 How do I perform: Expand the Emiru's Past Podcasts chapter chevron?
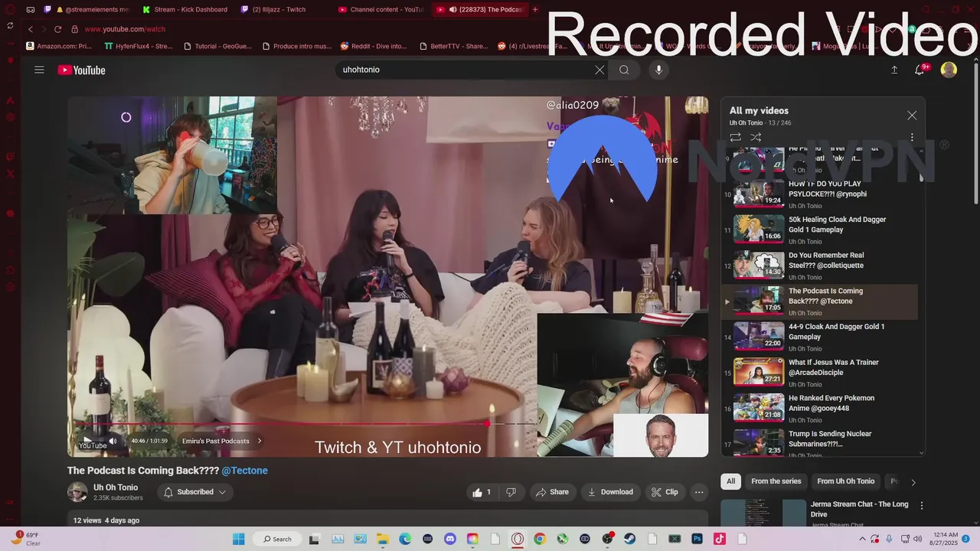[x=260, y=441]
